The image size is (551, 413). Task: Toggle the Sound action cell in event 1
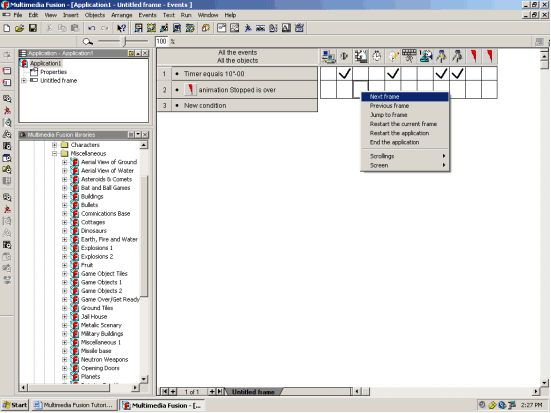pyautogui.click(x=344, y=74)
